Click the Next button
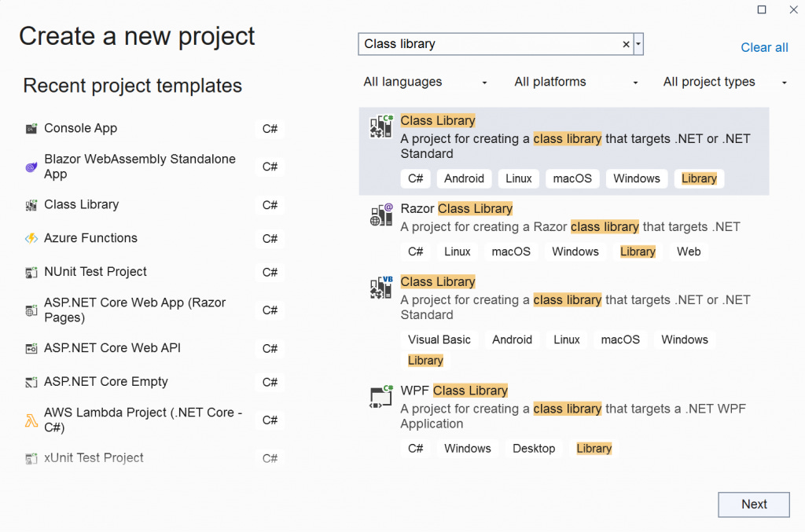 (x=754, y=504)
